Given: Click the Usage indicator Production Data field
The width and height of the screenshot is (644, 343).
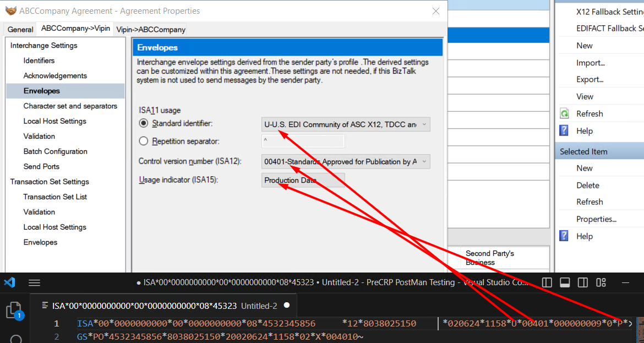Looking at the screenshot, I should pos(303,180).
